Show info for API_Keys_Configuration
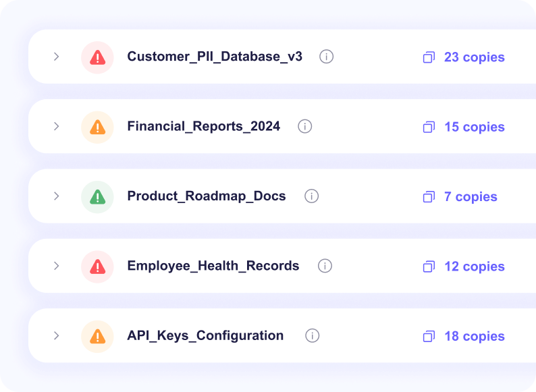 click(312, 335)
